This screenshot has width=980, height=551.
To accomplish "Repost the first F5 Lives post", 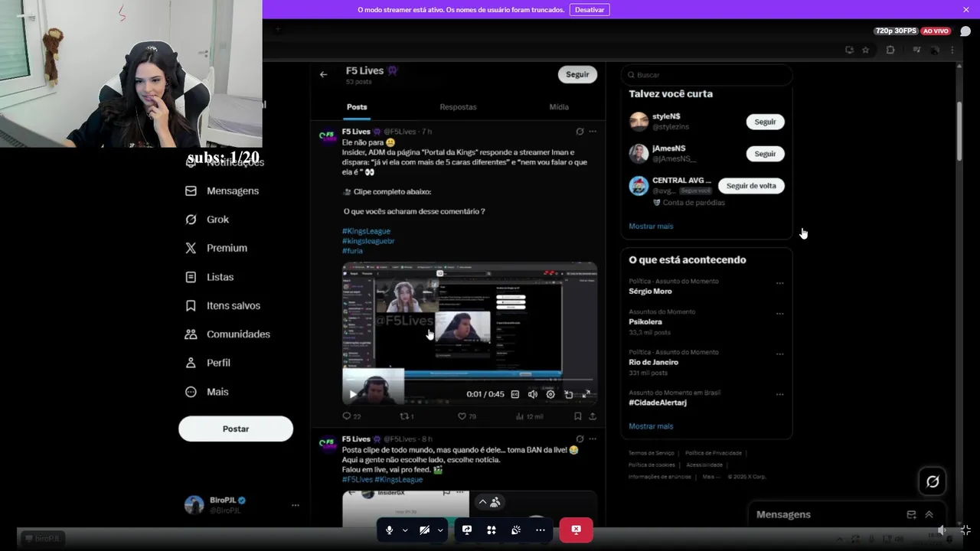I will click(x=407, y=416).
